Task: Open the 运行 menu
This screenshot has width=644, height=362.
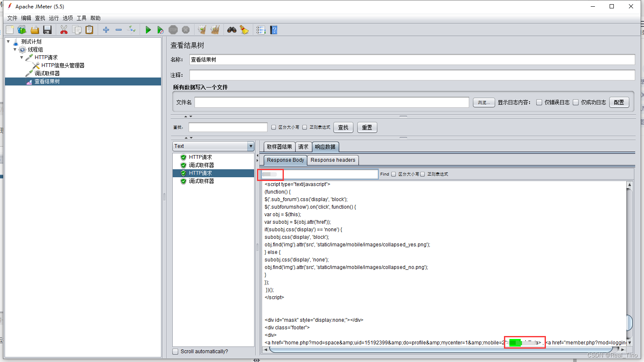Action: [x=54, y=18]
